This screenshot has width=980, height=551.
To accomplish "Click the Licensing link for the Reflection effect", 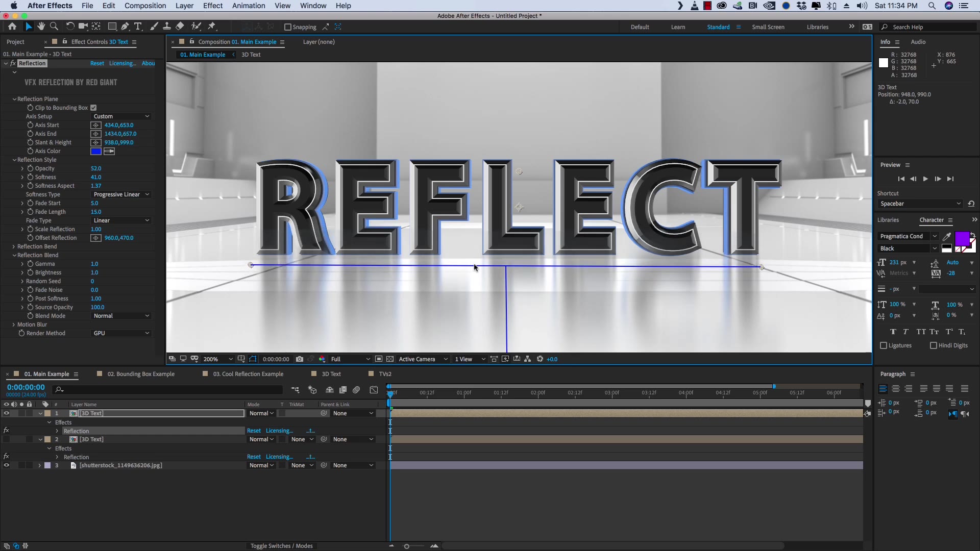I will point(122,63).
